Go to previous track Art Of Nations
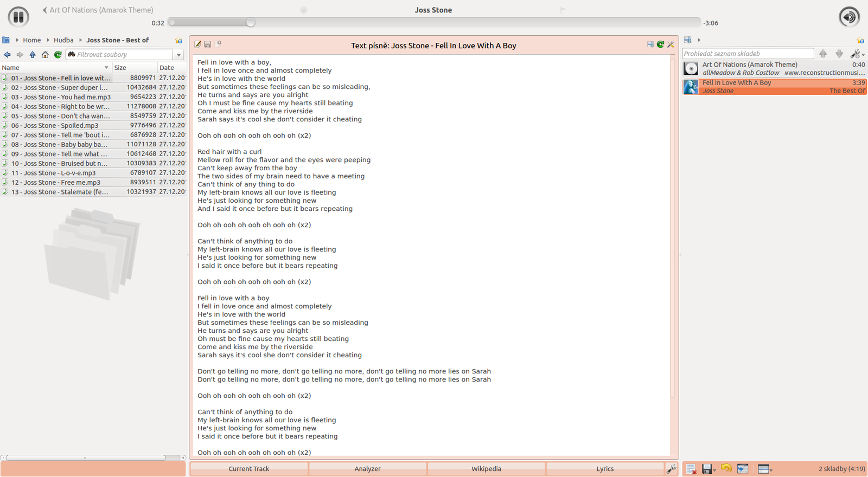 click(98, 10)
